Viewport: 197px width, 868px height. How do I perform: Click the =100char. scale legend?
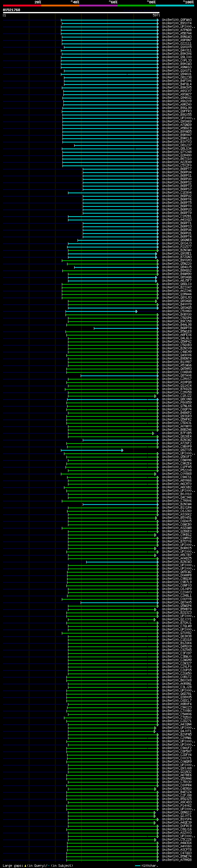(146, 866)
